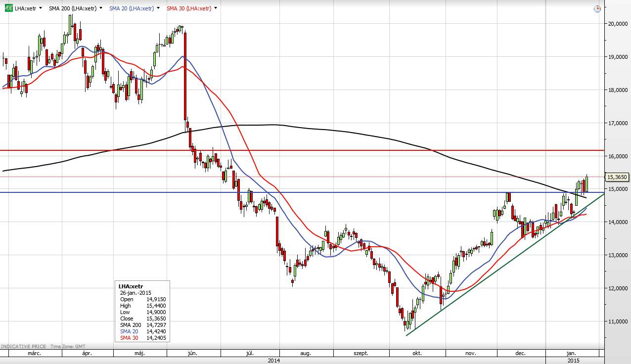This screenshot has width=631, height=364.
Task: Click the ápr. month label on time axis
Action: [87, 353]
